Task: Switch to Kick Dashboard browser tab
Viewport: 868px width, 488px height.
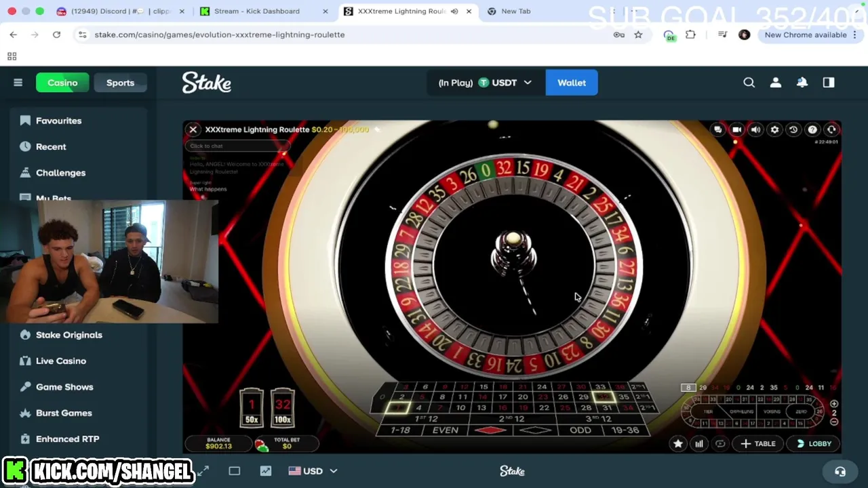Action: pos(256,11)
